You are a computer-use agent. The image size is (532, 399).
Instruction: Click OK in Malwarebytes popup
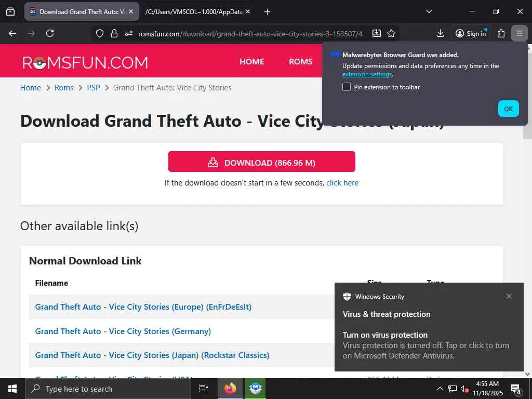508,109
